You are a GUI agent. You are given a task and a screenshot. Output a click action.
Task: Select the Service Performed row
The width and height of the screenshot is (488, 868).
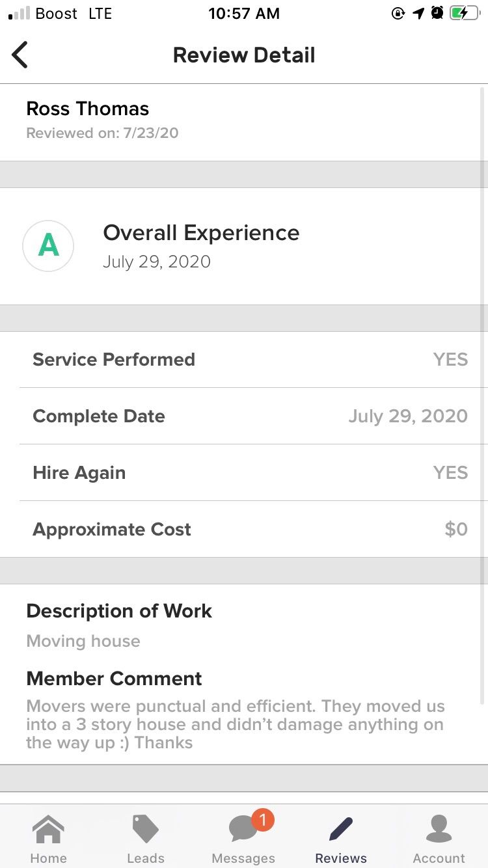click(x=244, y=360)
